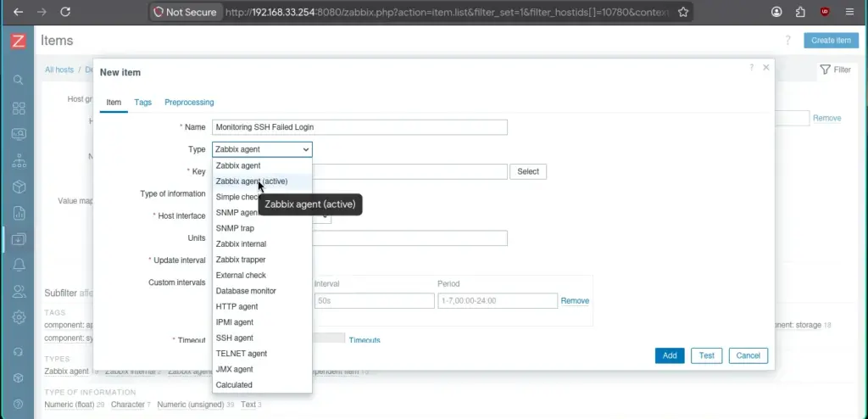Reload the page with refresh icon
The width and height of the screenshot is (868, 419).
(65, 12)
